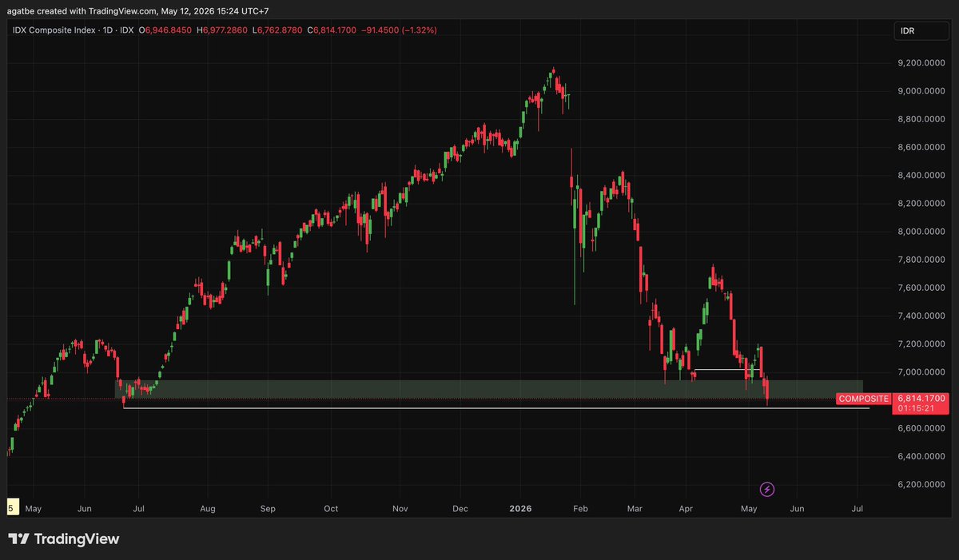Click the 9,000.0000 price axis label
The width and height of the screenshot is (959, 560).
pyautogui.click(x=921, y=91)
